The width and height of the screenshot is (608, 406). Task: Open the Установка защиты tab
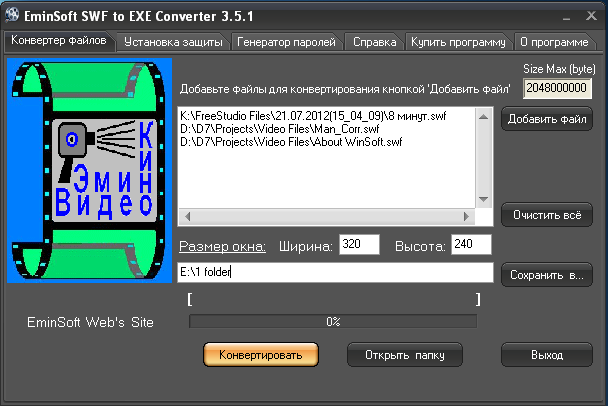point(173,42)
